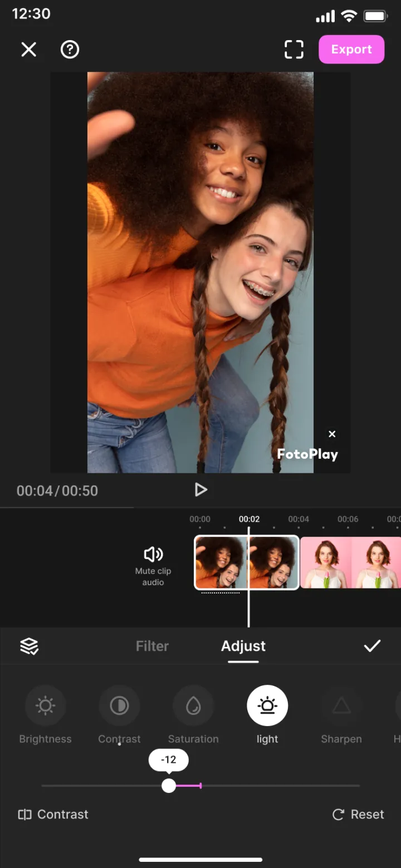Apply adjustment to all clips layers icon

pyautogui.click(x=29, y=646)
